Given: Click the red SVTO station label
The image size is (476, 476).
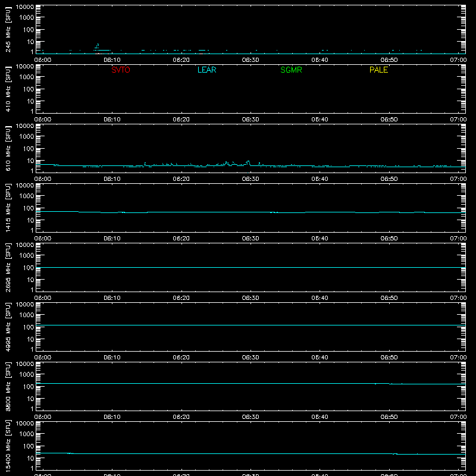Looking at the screenshot, I should [121, 70].
